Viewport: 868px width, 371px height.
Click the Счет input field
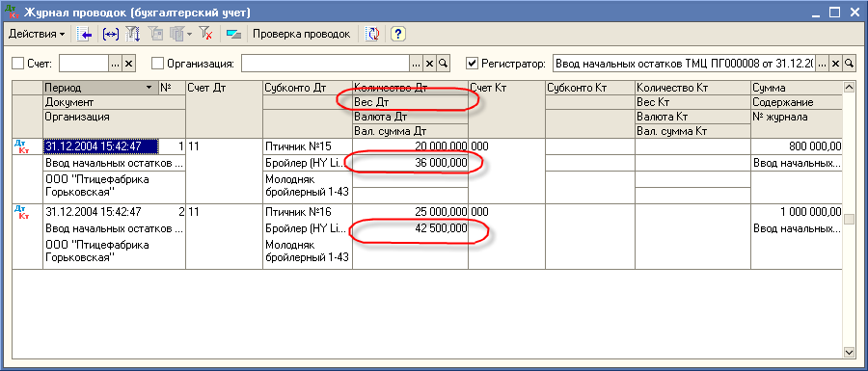tap(84, 64)
